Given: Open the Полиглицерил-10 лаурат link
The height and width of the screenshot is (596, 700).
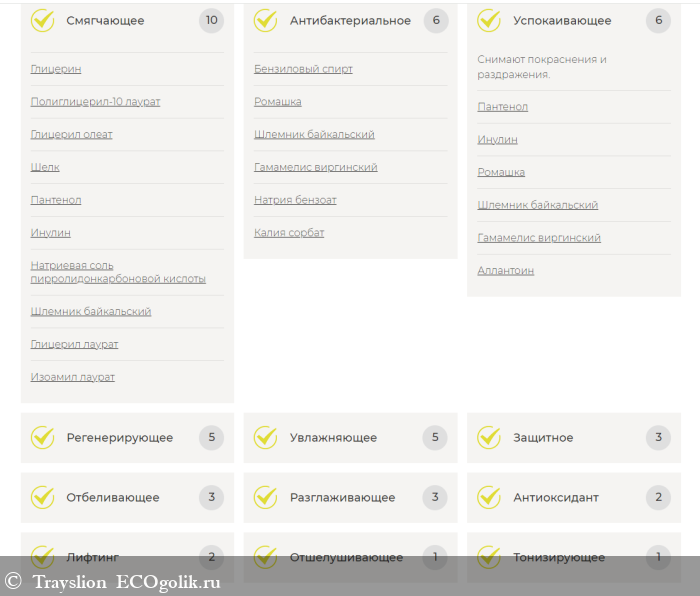Looking at the screenshot, I should click(95, 102).
